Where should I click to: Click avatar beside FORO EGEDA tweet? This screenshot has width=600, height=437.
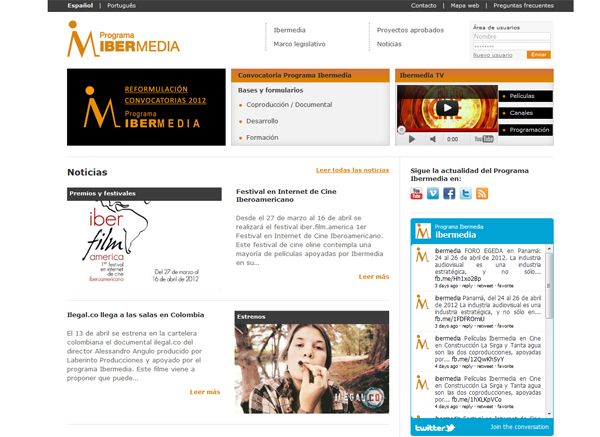(422, 255)
